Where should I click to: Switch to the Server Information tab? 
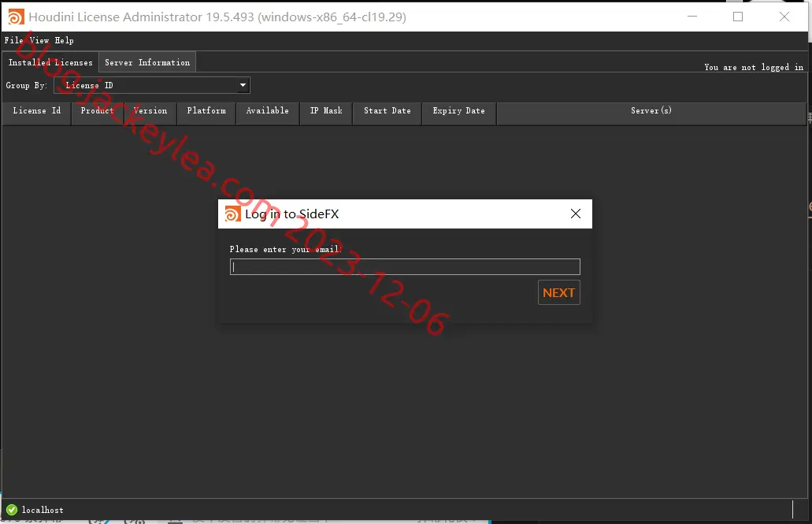click(147, 62)
